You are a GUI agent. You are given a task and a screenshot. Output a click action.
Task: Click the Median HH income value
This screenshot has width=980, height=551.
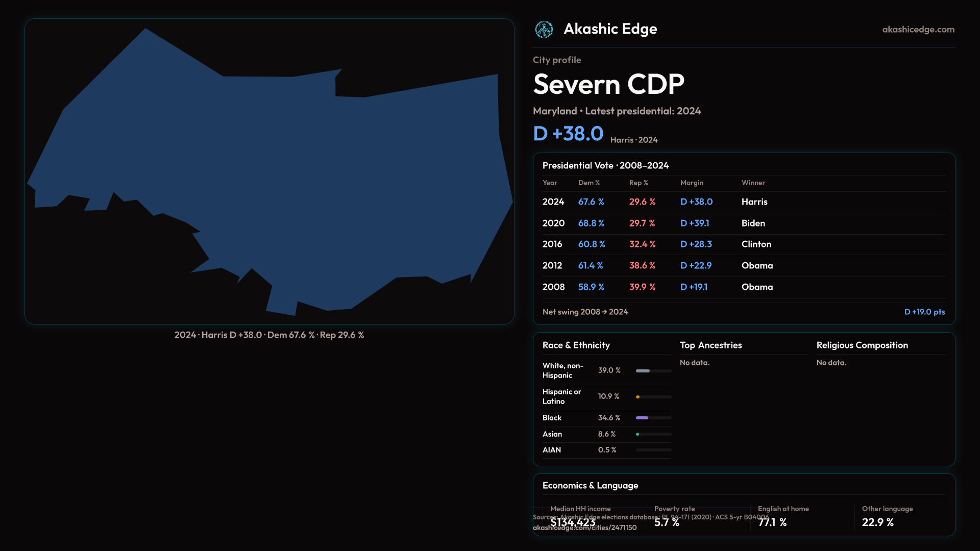[572, 522]
